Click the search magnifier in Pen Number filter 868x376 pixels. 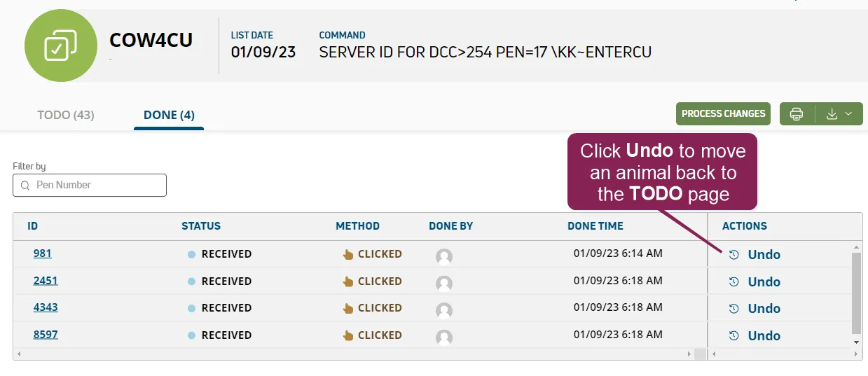tap(25, 186)
